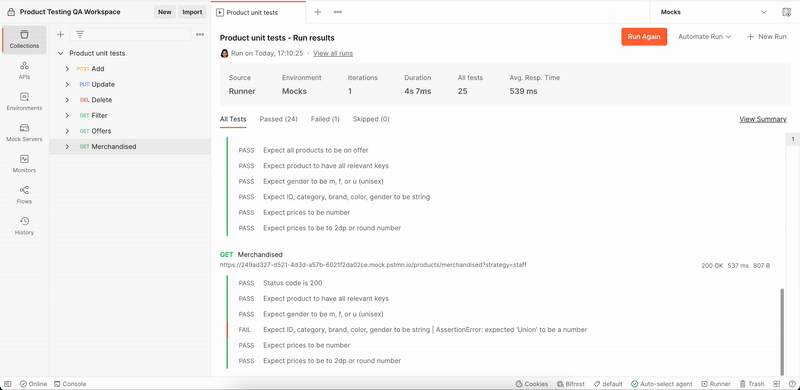Image resolution: width=800 pixels, height=390 pixels.
Task: Switch to Skipped (0) tab
Action: 371,119
